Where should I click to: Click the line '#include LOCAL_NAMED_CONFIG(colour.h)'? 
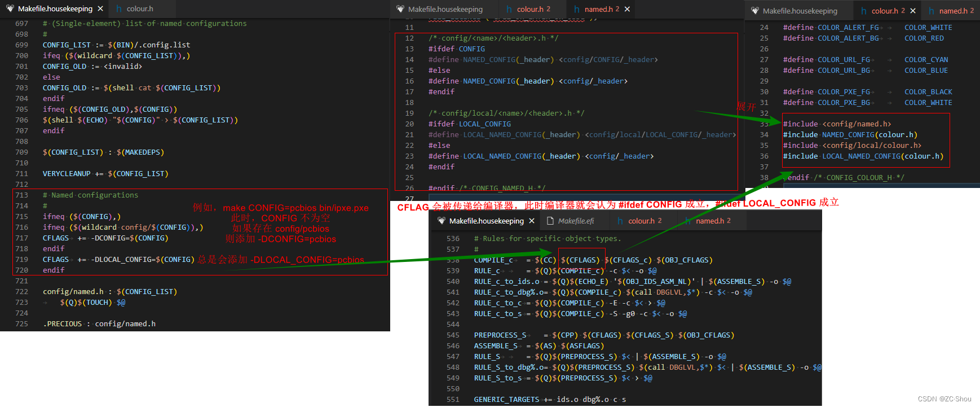pyautogui.click(x=863, y=156)
